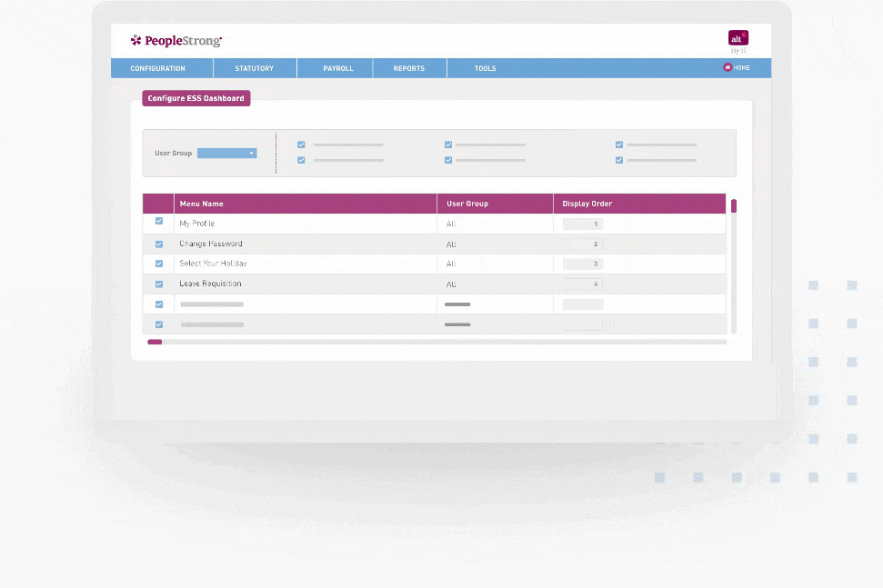883x588 pixels.
Task: Toggle the My Profile row checkbox
Action: point(159,223)
